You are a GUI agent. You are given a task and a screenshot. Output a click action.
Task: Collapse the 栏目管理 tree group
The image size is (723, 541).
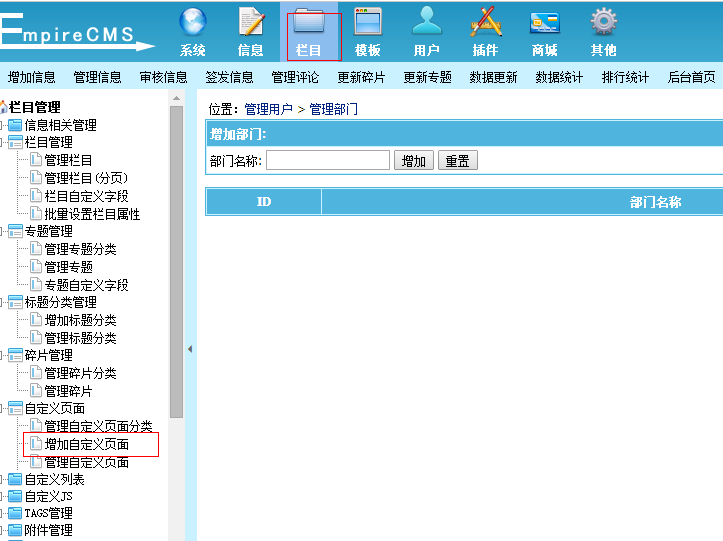2,143
